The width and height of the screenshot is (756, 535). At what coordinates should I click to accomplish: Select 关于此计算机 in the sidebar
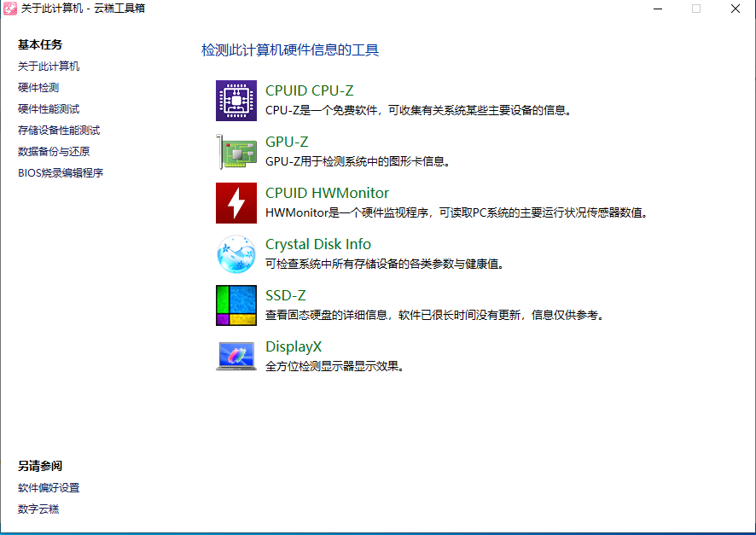(49, 66)
